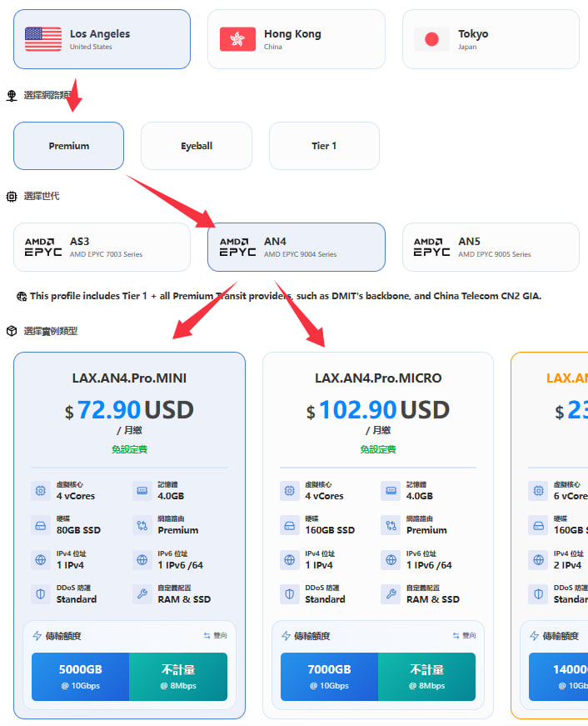Click network routing icon in MICRO card
The image size is (588, 726).
click(391, 525)
